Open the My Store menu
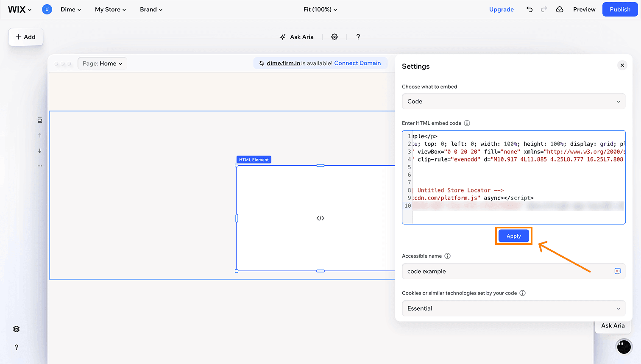The height and width of the screenshot is (364, 641). click(110, 9)
